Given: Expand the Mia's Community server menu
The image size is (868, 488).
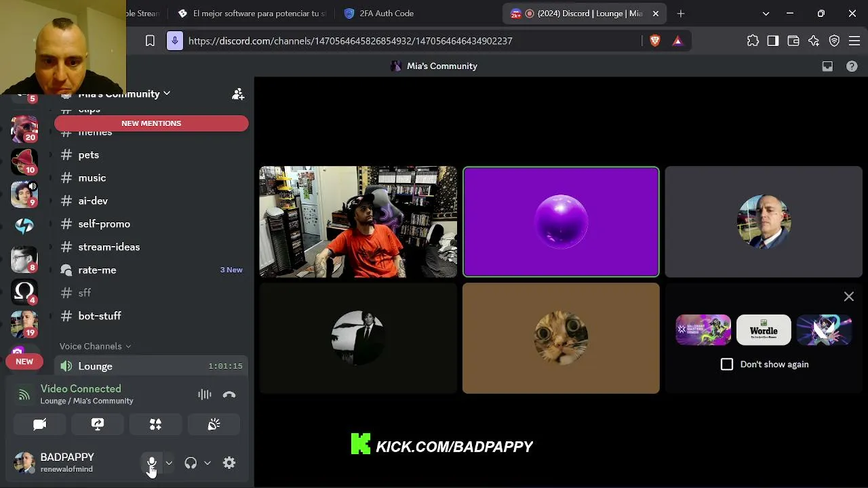Looking at the screenshot, I should pyautogui.click(x=124, y=94).
